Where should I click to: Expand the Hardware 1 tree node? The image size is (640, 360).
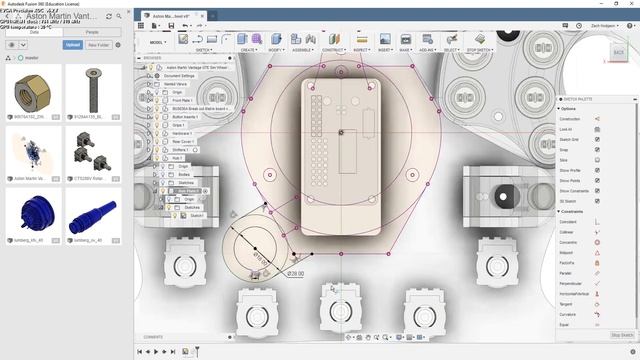pos(149,133)
